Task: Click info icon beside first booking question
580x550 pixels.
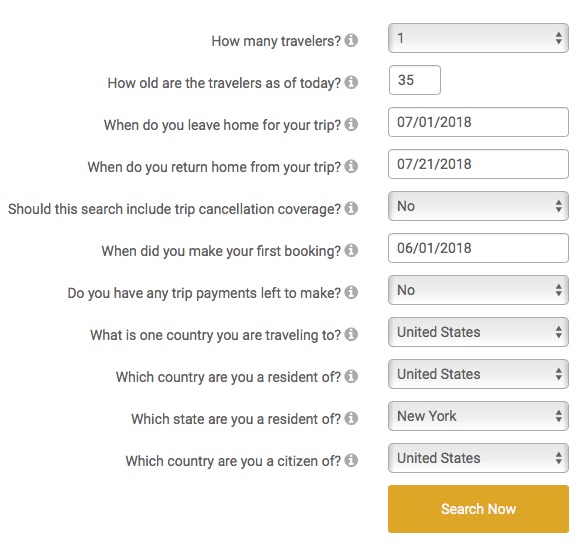Action: pos(351,250)
